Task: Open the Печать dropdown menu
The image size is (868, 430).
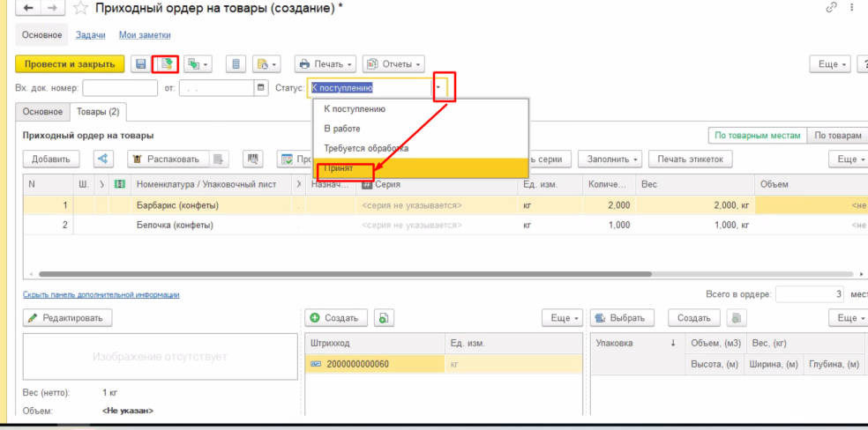Action: 325,64
